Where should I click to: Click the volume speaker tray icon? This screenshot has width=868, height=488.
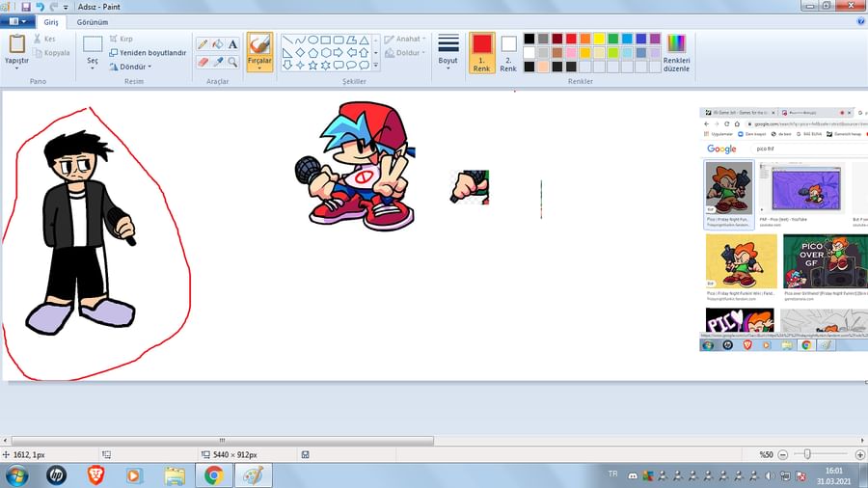tap(770, 475)
